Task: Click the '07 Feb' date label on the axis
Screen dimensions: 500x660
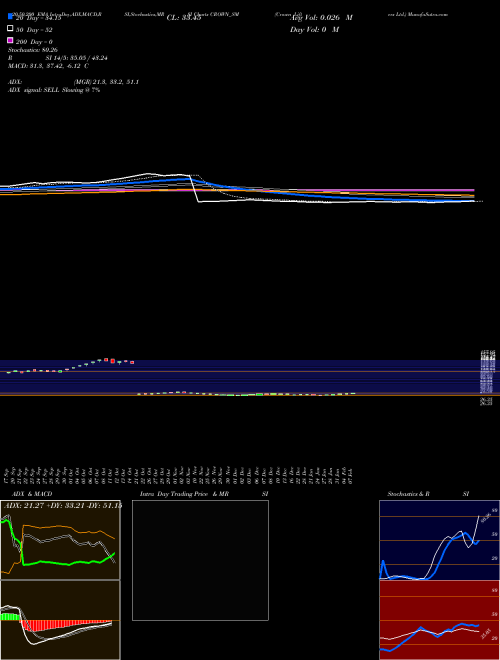Action: tap(351, 475)
